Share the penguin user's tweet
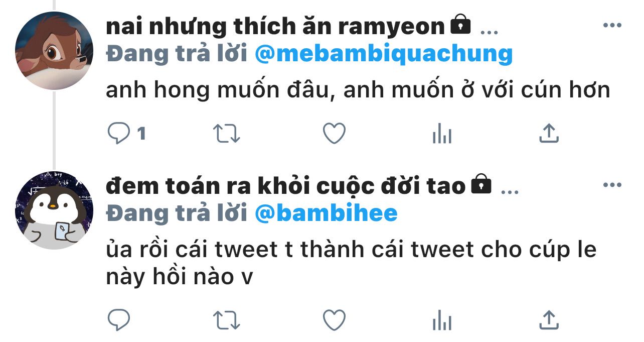The height and width of the screenshot is (342, 644). tap(549, 319)
